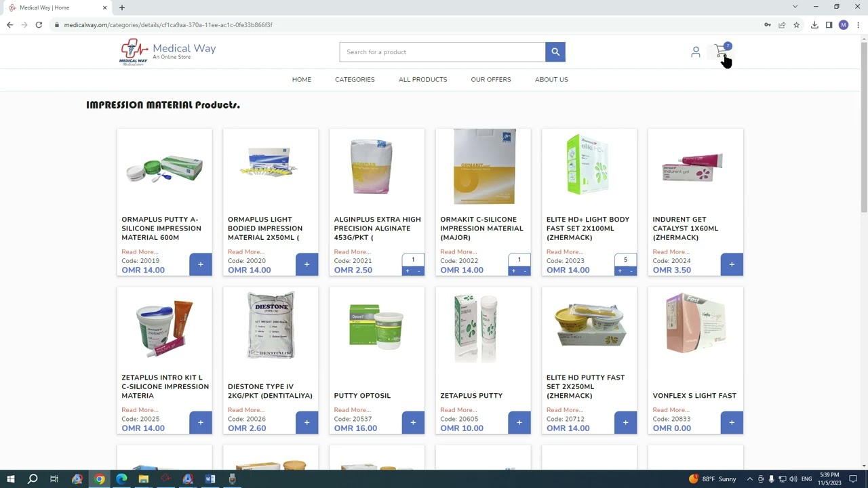Image resolution: width=868 pixels, height=488 pixels.
Task: Increase Alginplus Extra High Precision quantity
Action: pos(408,271)
